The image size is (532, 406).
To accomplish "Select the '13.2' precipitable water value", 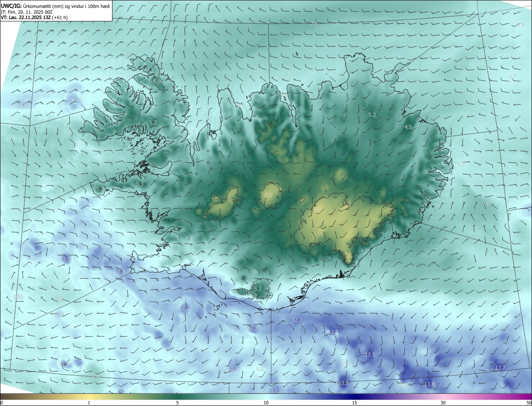I will click(333, 332).
